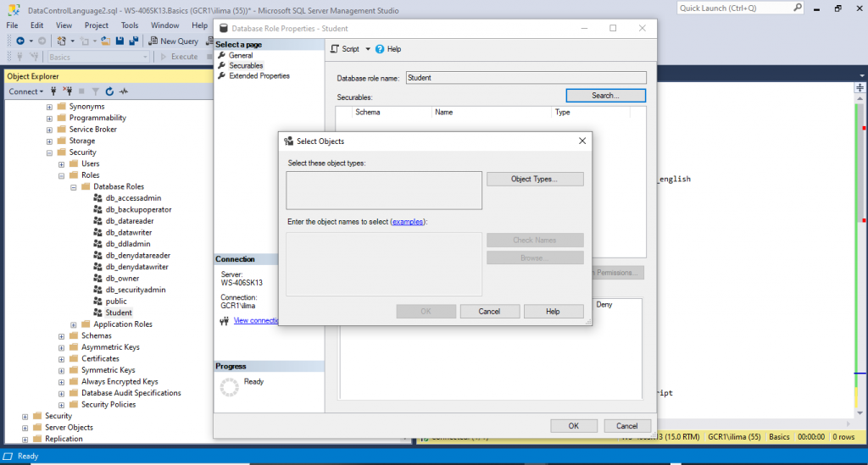
Task: Click Help in Select Objects dialog
Action: pos(553,312)
